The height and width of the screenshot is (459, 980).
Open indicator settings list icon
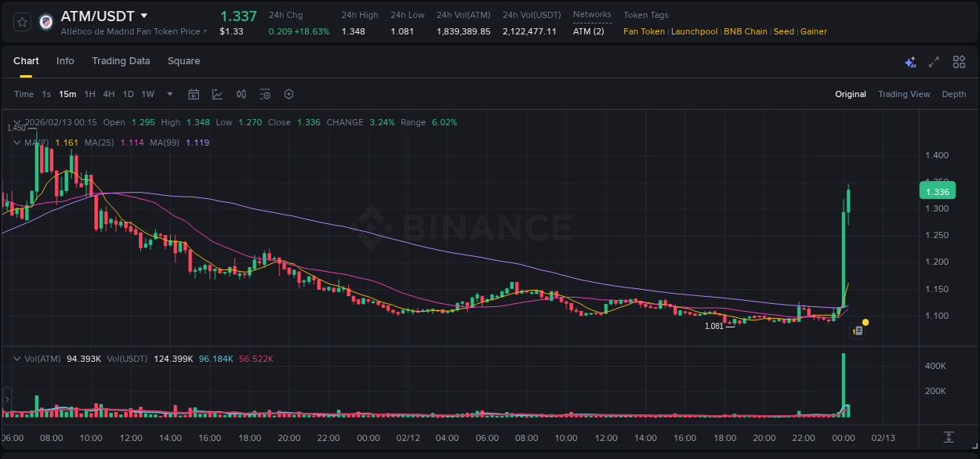(265, 94)
